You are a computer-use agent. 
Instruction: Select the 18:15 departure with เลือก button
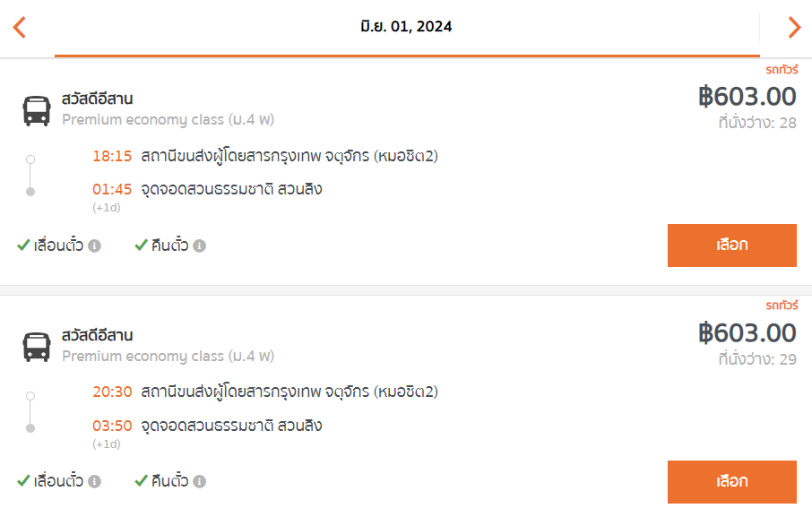(731, 246)
